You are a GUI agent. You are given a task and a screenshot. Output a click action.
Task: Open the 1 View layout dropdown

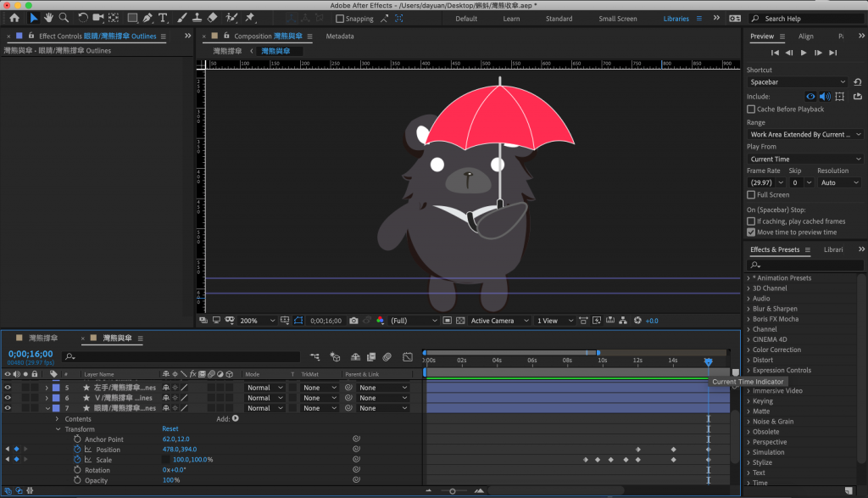tap(554, 321)
